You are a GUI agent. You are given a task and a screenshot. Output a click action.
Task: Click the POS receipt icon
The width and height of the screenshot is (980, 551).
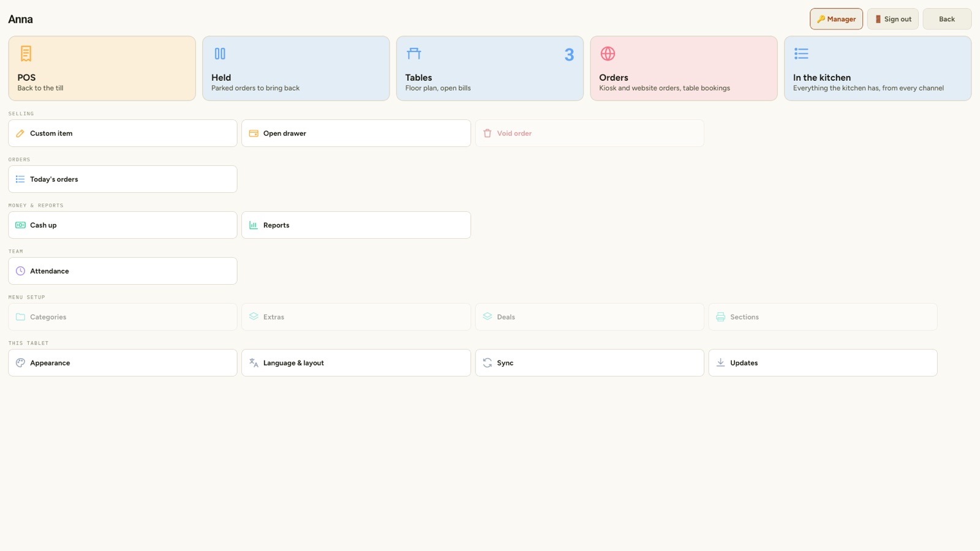(x=26, y=54)
